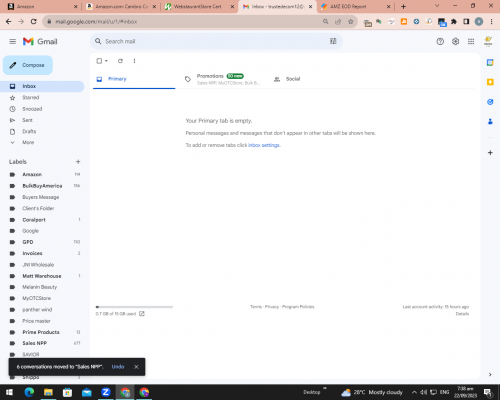The height and width of the screenshot is (400, 500).
Task: Open Gmail Settings gear
Action: [455, 41]
